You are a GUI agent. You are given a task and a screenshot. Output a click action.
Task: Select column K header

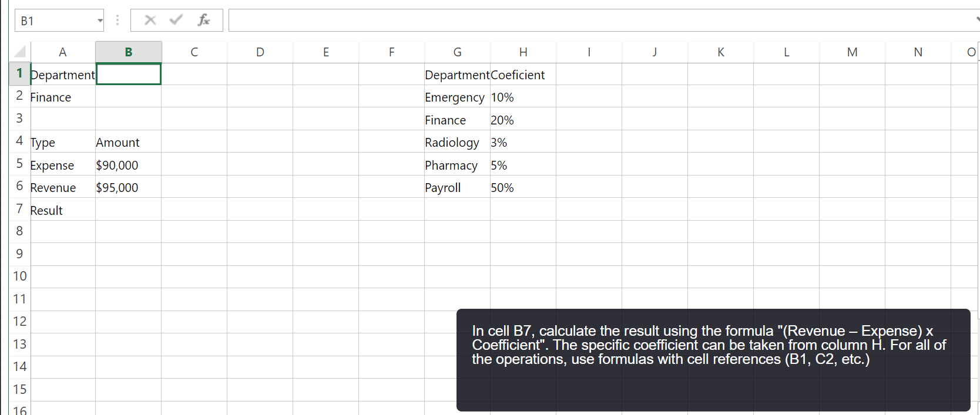(721, 52)
